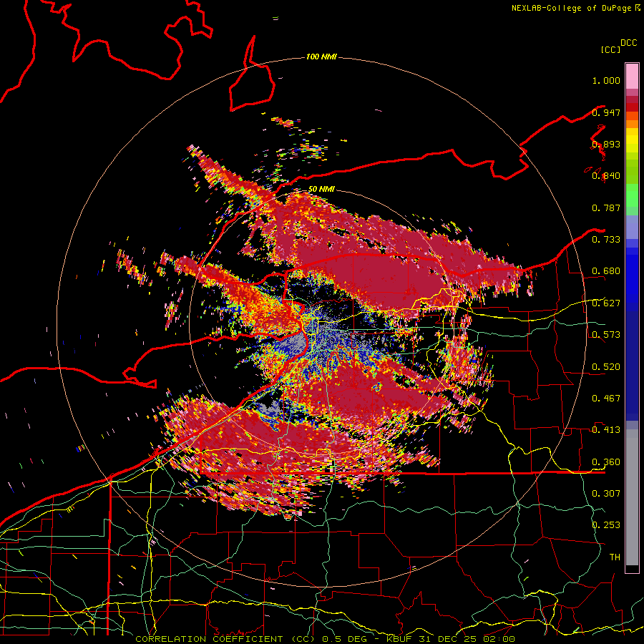The width and height of the screenshot is (644, 644).
Task: Click the 0.840 scale value
Action: coord(606,176)
